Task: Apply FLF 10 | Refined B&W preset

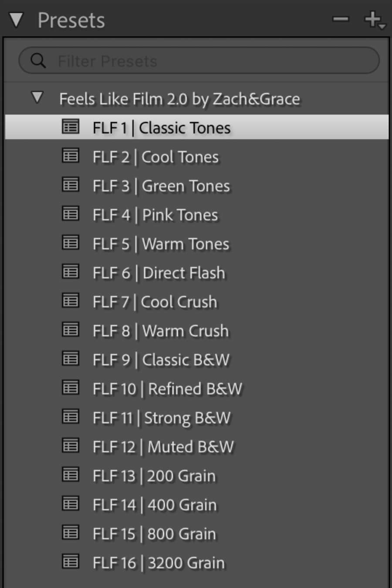Action: [x=167, y=389]
